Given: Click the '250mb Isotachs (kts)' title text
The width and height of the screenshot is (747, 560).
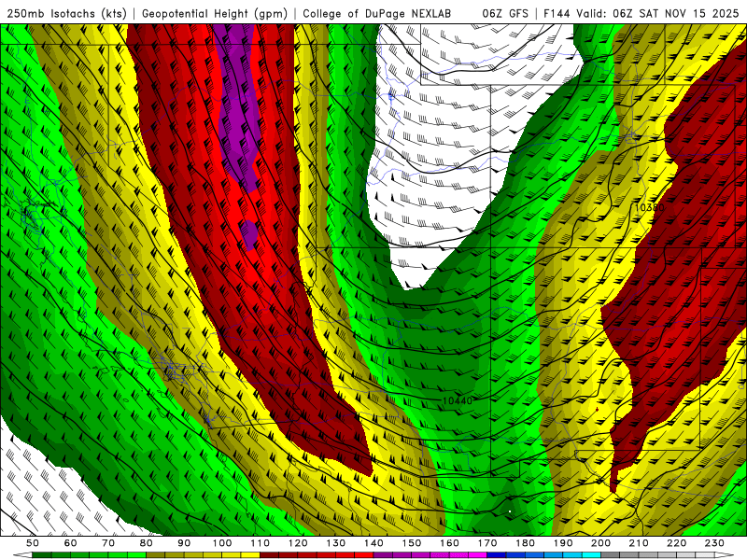Looking at the screenshot, I should [x=66, y=13].
